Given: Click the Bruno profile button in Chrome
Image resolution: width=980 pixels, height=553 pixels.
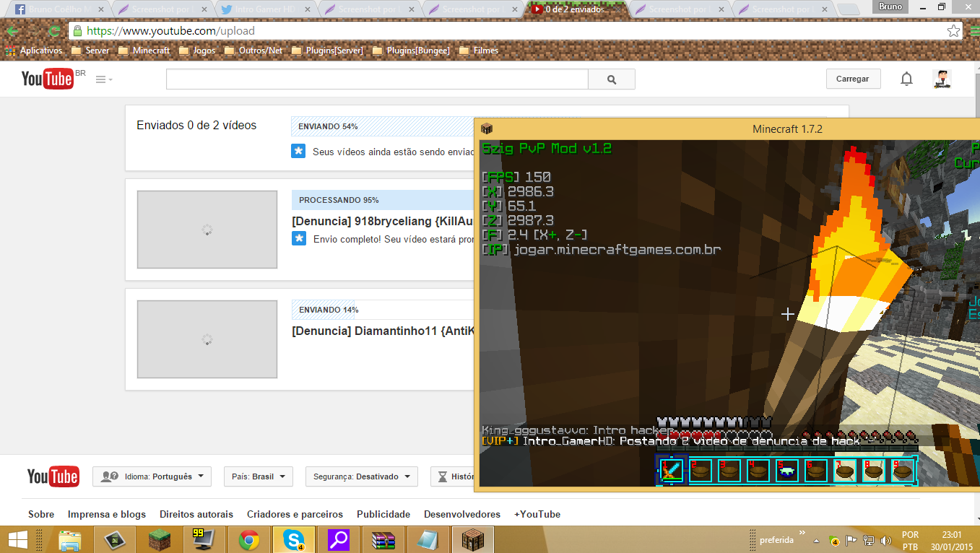Looking at the screenshot, I should pos(890,6).
